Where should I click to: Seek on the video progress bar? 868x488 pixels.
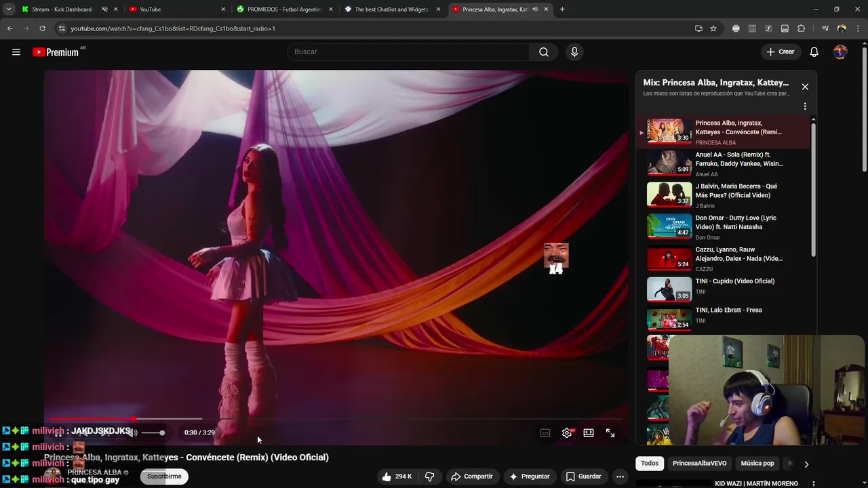tap(336, 419)
